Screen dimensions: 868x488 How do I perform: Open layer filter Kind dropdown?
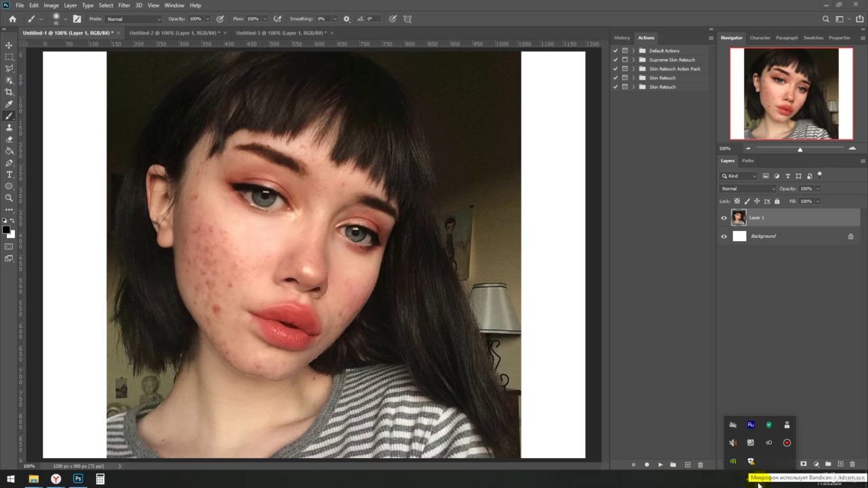pyautogui.click(x=739, y=176)
